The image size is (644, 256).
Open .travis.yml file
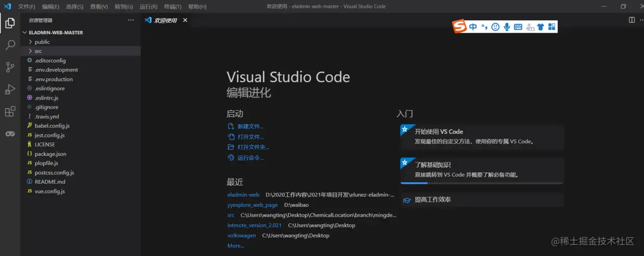[x=81, y=117]
